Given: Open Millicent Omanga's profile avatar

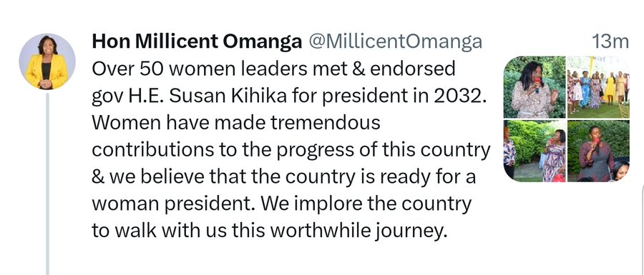Looking at the screenshot, I should coord(47,61).
